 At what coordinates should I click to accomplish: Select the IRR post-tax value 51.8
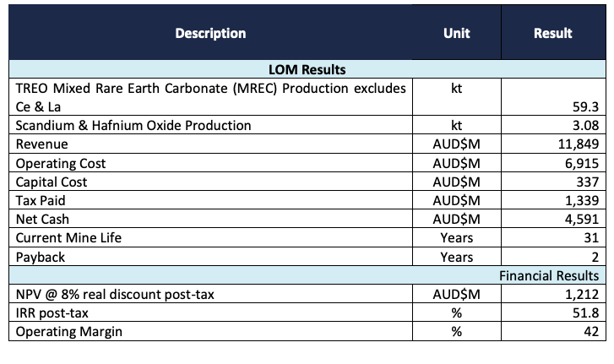(585, 312)
